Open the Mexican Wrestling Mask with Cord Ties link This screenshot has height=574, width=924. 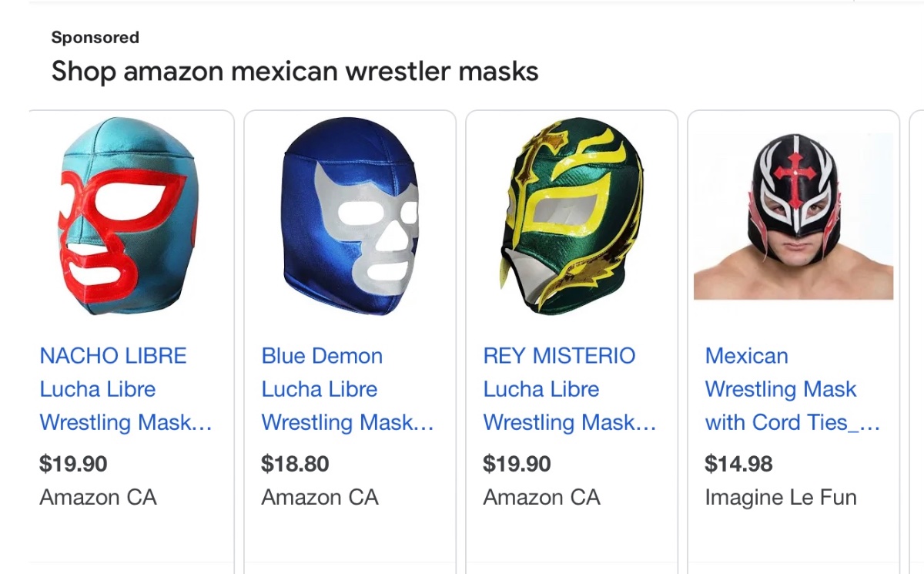tap(792, 389)
